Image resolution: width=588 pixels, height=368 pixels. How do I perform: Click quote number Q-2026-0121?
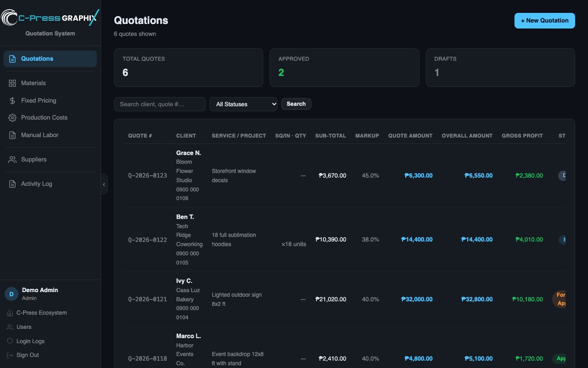click(147, 299)
